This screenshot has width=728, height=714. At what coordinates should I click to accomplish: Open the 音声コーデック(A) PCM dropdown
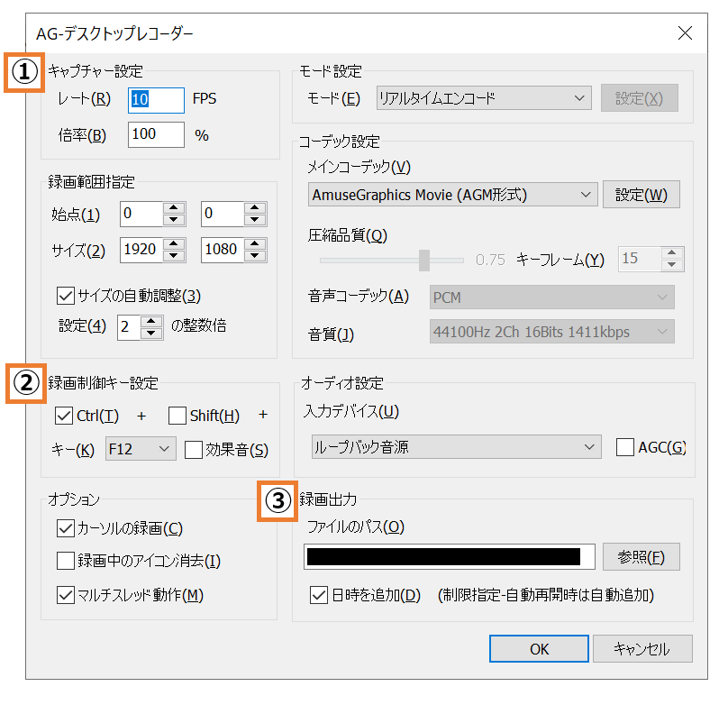pos(552,297)
